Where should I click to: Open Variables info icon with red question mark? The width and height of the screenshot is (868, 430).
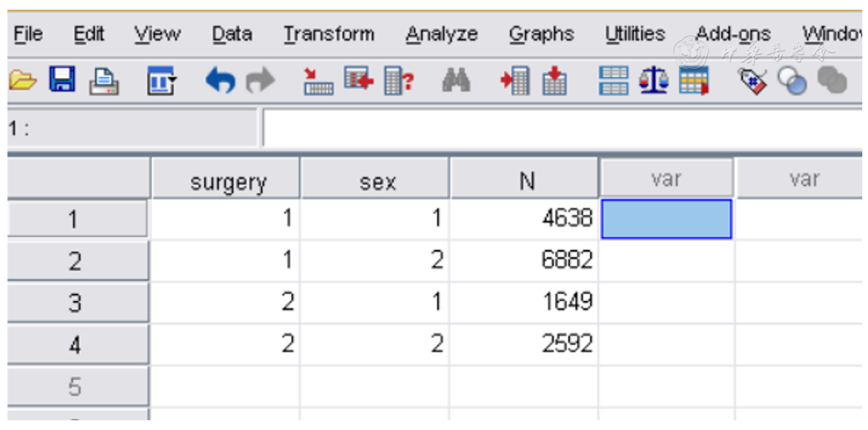coord(399,81)
